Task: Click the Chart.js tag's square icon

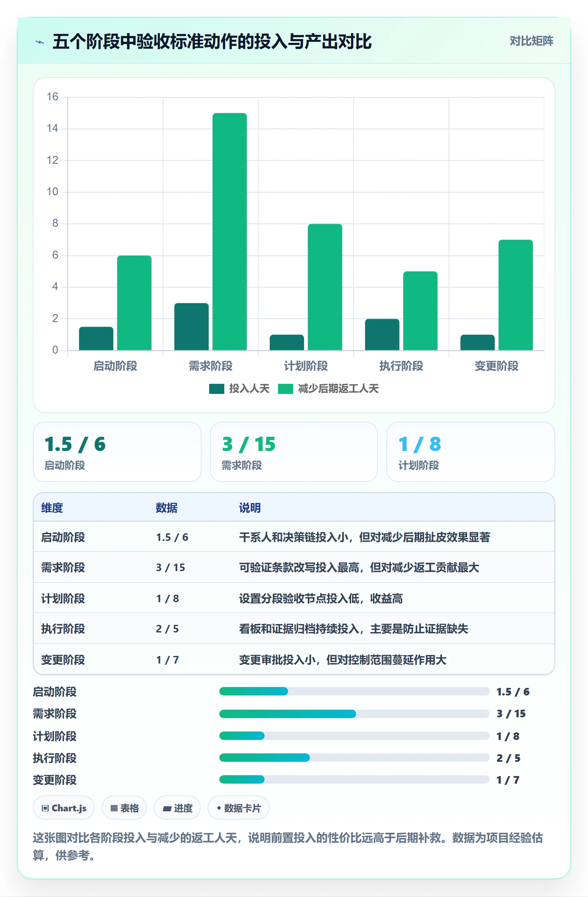Action: [x=45, y=808]
